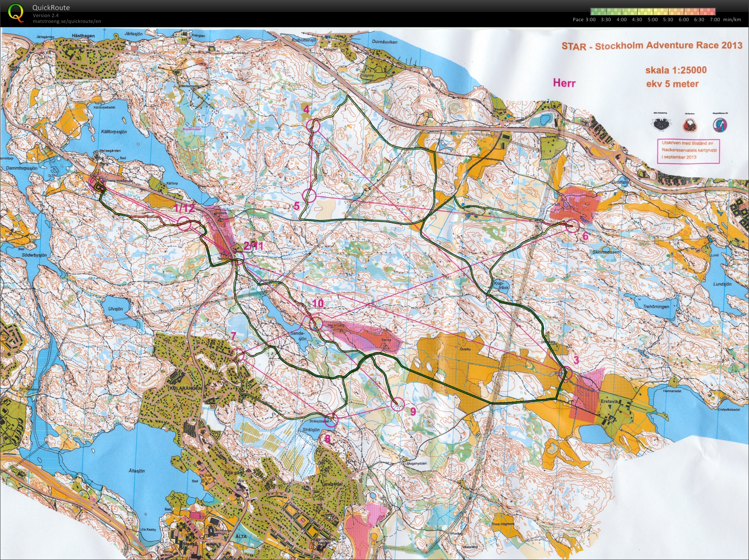
Task: Click the 'ekv 5 meter' text
Action: (672, 84)
